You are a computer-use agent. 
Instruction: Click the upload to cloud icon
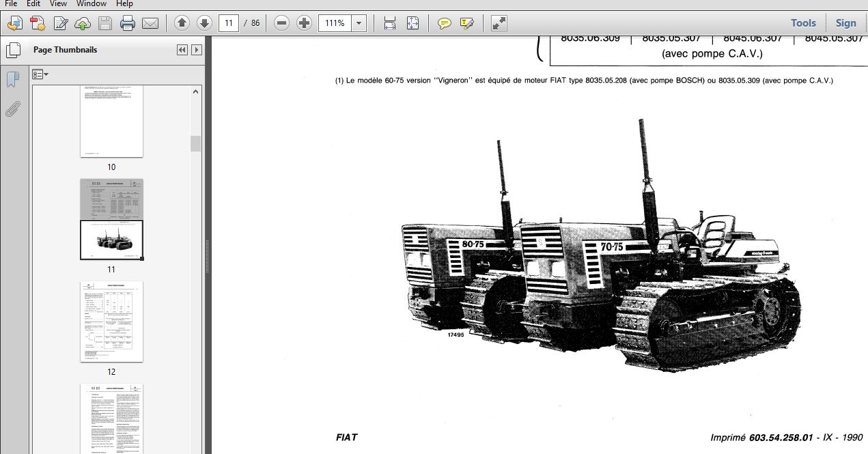tap(83, 23)
